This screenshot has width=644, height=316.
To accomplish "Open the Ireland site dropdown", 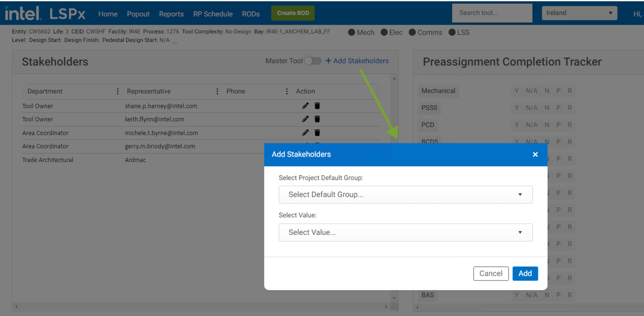I will (579, 13).
